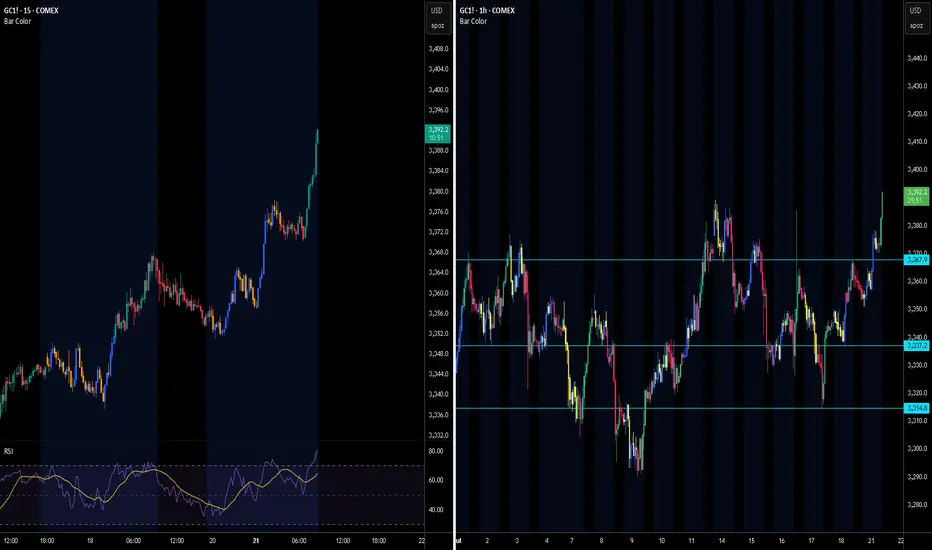Screen dimensions: 932x550
Task: Select Bar Color indicator label in 15-minute chart
Action: [17, 21]
